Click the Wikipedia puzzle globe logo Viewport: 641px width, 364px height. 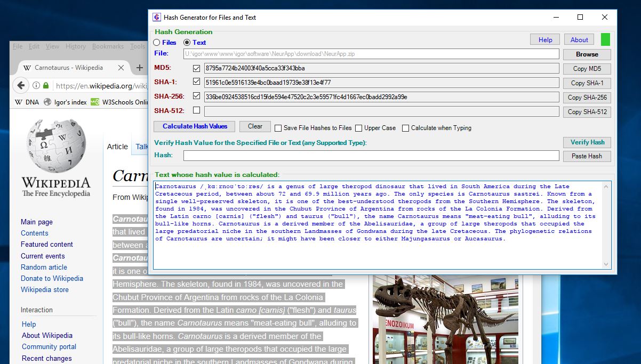click(56, 153)
